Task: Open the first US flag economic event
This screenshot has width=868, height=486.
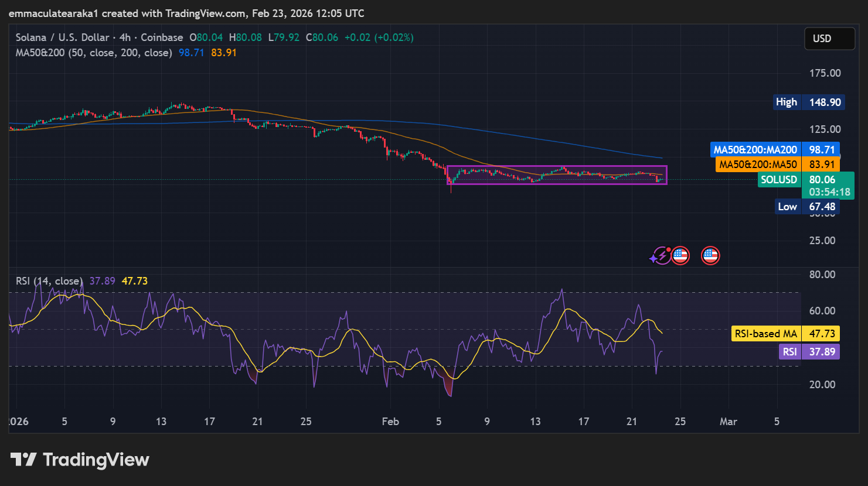Action: coord(680,255)
